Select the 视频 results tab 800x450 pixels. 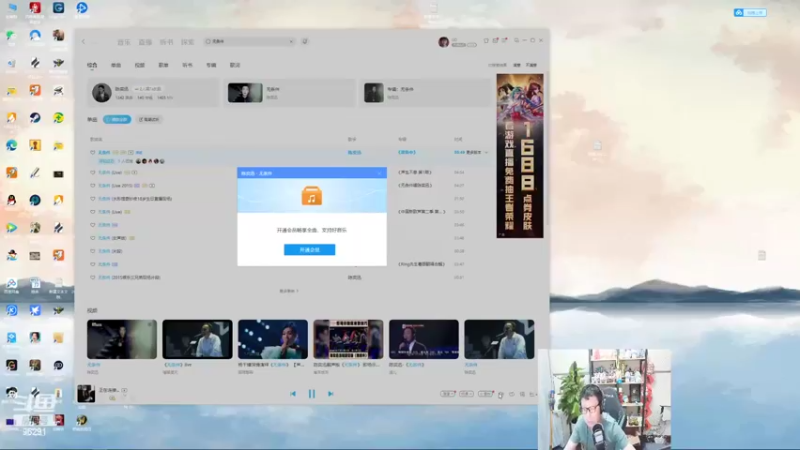(x=139, y=65)
